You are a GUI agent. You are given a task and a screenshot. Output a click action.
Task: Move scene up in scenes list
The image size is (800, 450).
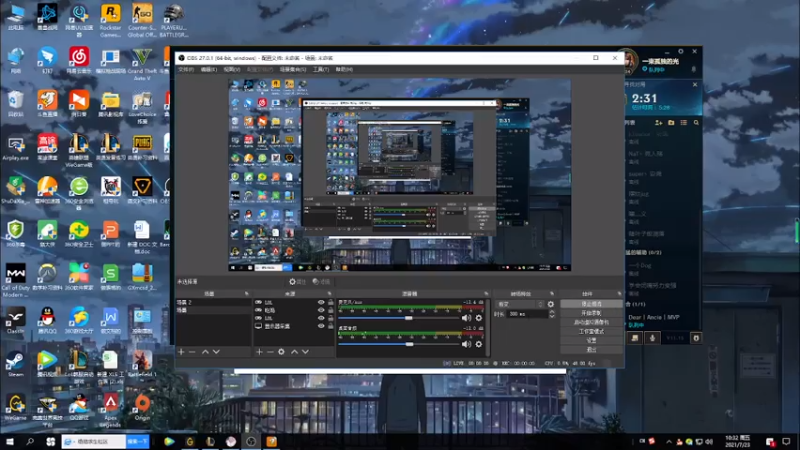(x=205, y=352)
